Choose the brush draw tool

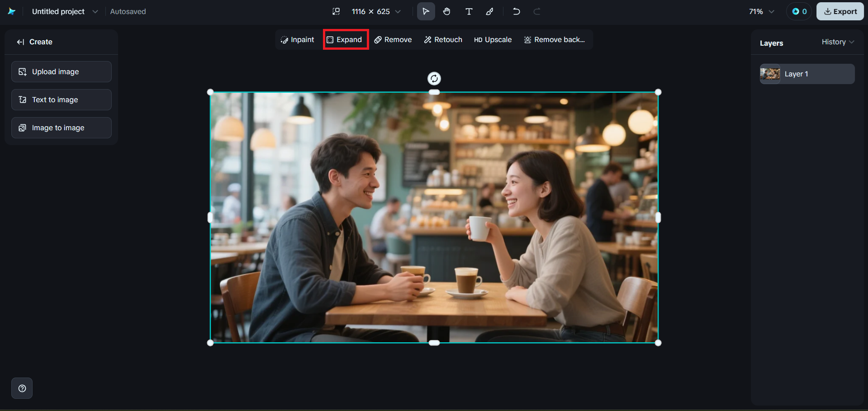click(489, 11)
